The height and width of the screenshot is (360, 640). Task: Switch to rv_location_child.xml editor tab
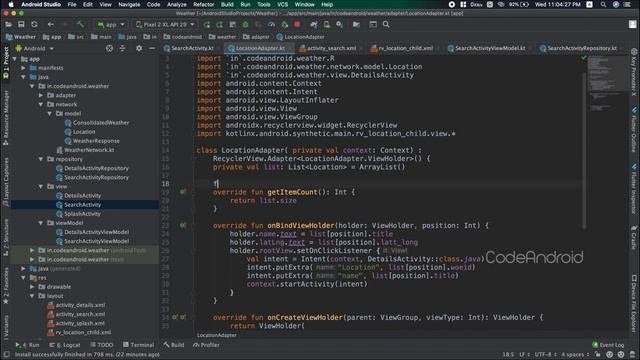(x=402, y=48)
